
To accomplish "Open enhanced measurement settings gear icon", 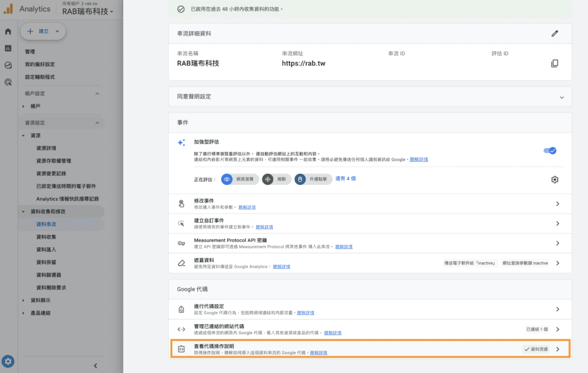I will tap(554, 180).
